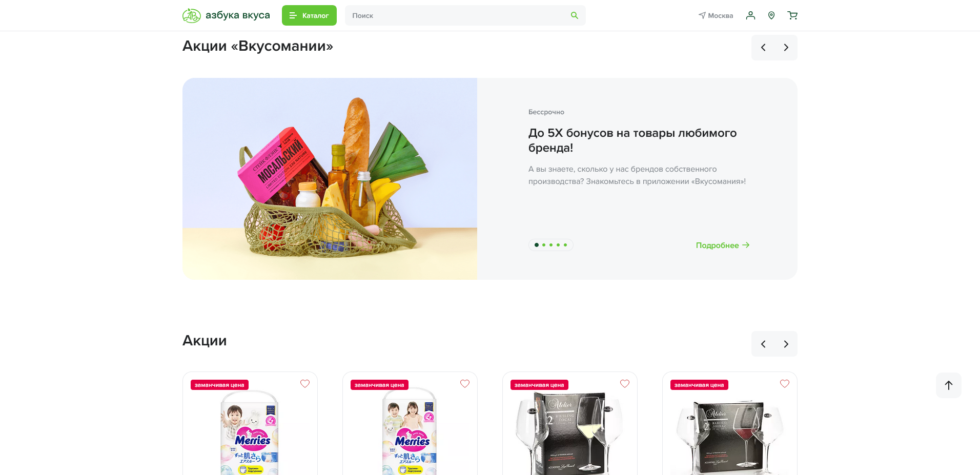Image resolution: width=980 pixels, height=475 pixels.
Task: Click the search magnifier icon
Action: coord(574,15)
